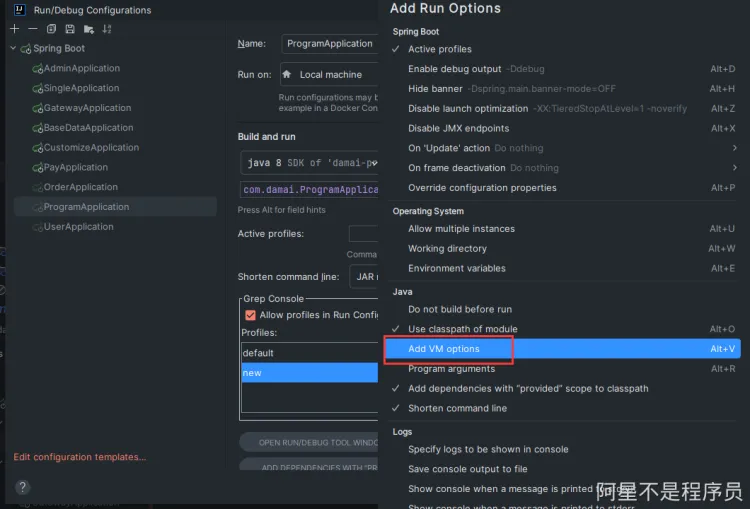The image size is (750, 509).
Task: Click the Spring Boot icon beside AdminApplication
Action: 37,69
